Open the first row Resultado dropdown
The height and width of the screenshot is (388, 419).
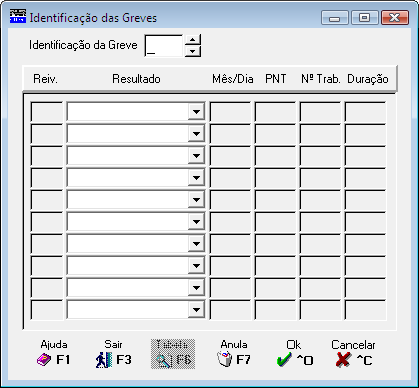(x=196, y=112)
